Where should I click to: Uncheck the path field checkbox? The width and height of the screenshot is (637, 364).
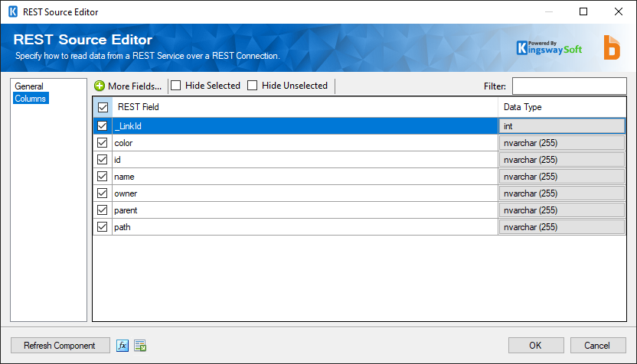tap(103, 227)
